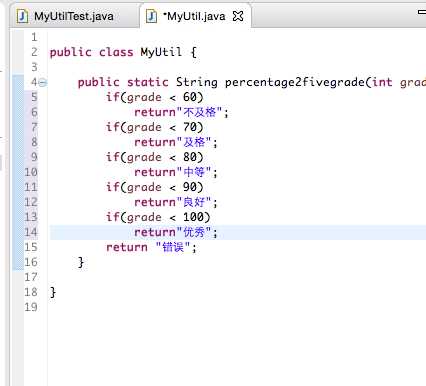Click the class name MyUtil in code
426x386 pixels.
pyautogui.click(x=161, y=52)
